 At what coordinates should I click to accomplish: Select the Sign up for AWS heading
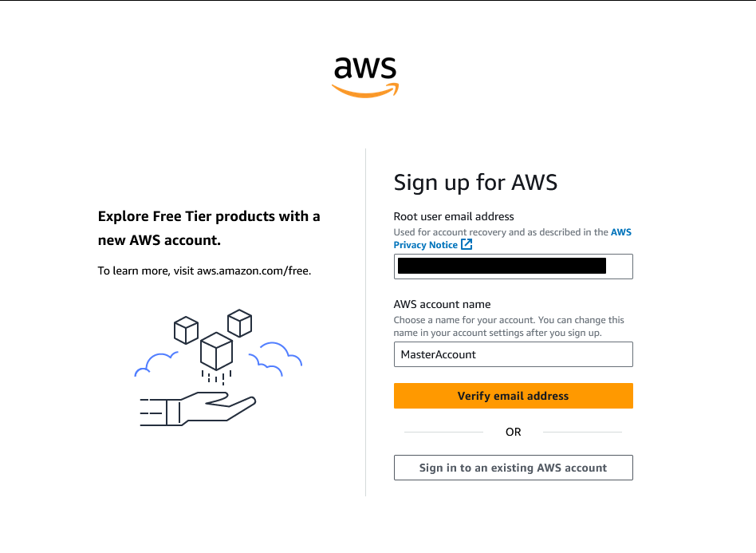tap(475, 183)
